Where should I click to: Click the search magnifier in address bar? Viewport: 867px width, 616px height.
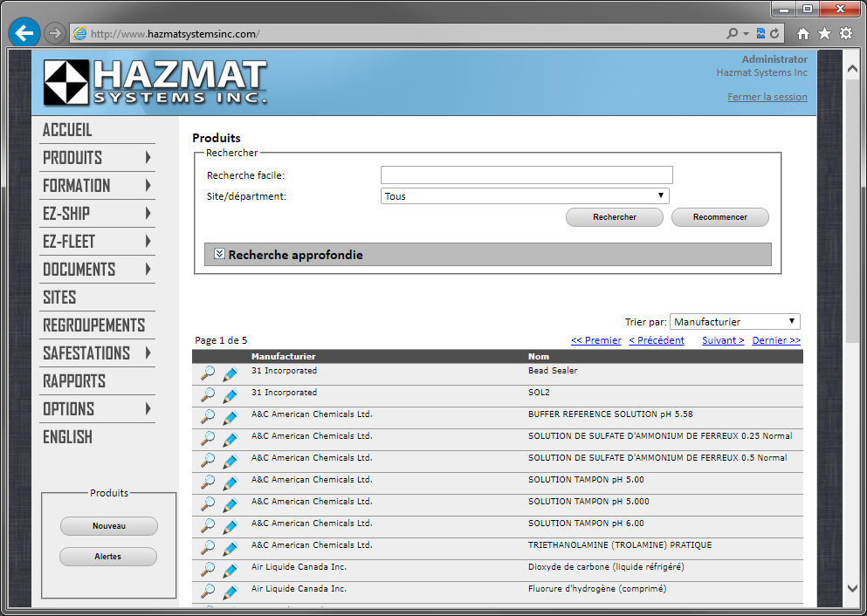(x=732, y=34)
